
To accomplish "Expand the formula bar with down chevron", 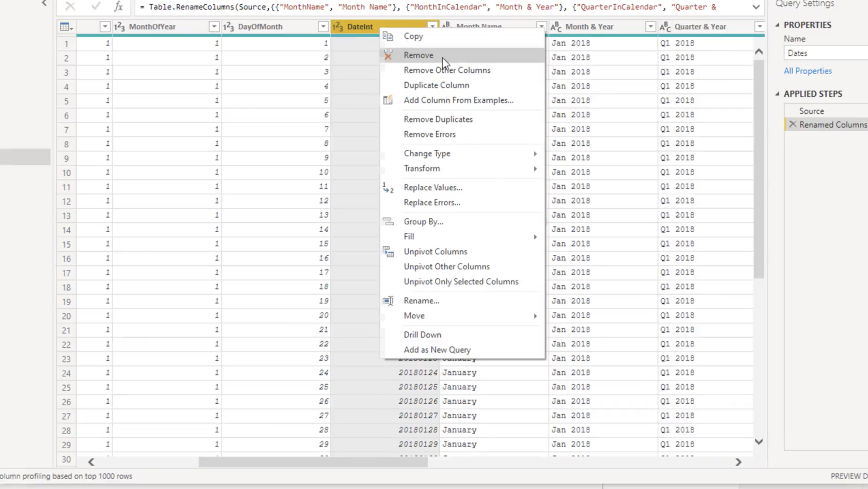I will (x=756, y=7).
